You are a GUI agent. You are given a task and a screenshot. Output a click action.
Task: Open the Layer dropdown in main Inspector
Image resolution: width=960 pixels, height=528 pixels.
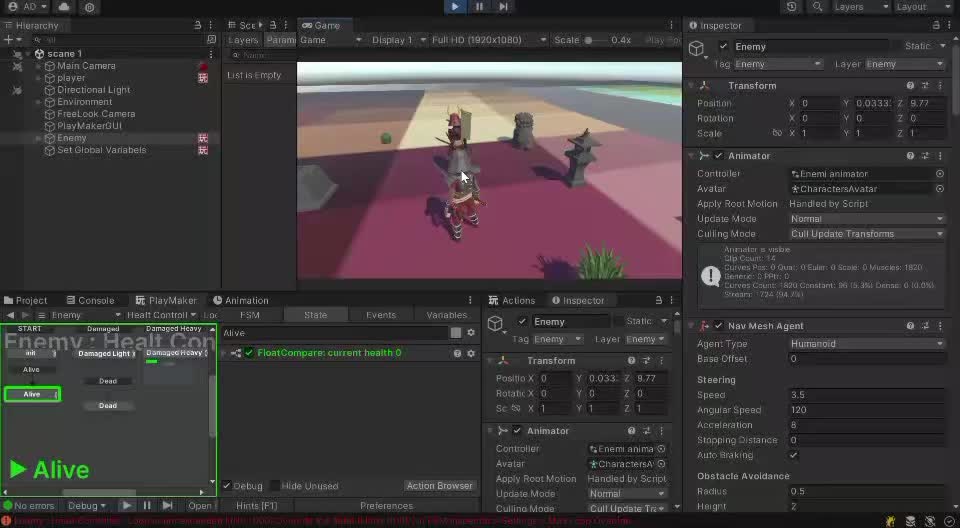(x=905, y=64)
